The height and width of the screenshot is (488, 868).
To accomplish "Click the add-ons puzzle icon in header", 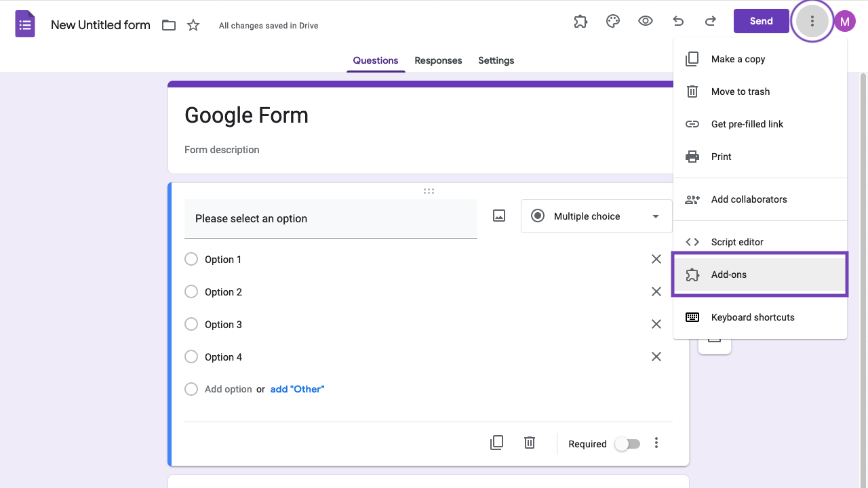I will (x=580, y=22).
